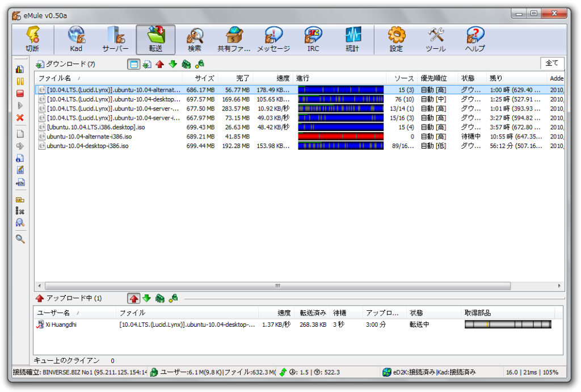This screenshot has width=581, height=392.
Task: Open the 設定 settings gear
Action: [396, 39]
